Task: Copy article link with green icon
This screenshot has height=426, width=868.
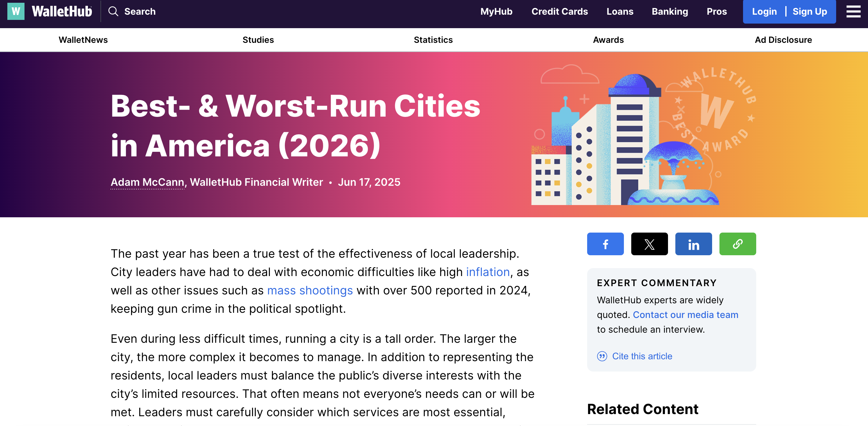Action: (x=737, y=244)
